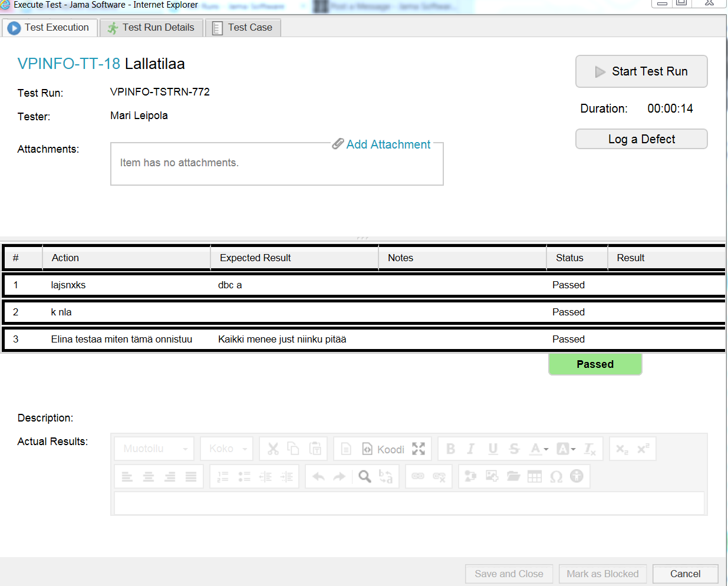The height and width of the screenshot is (586, 728).
Task: Click the Start Test Run button
Action: [641, 71]
